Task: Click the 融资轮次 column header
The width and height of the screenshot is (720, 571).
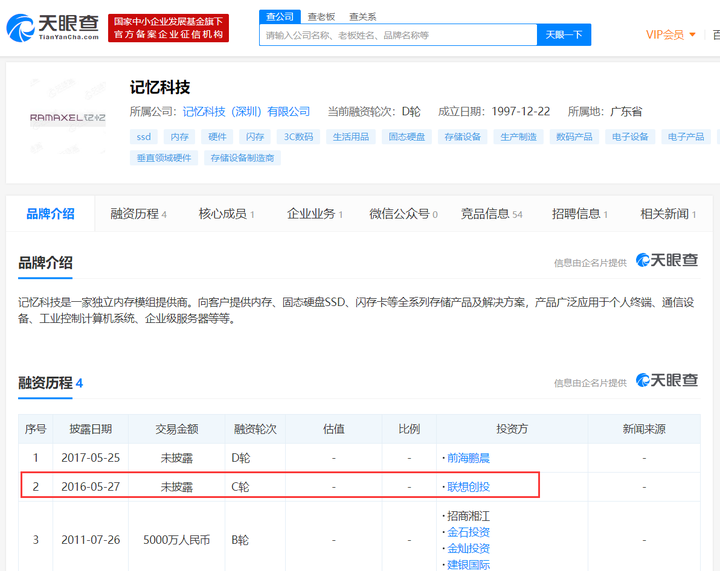Action: [x=255, y=429]
